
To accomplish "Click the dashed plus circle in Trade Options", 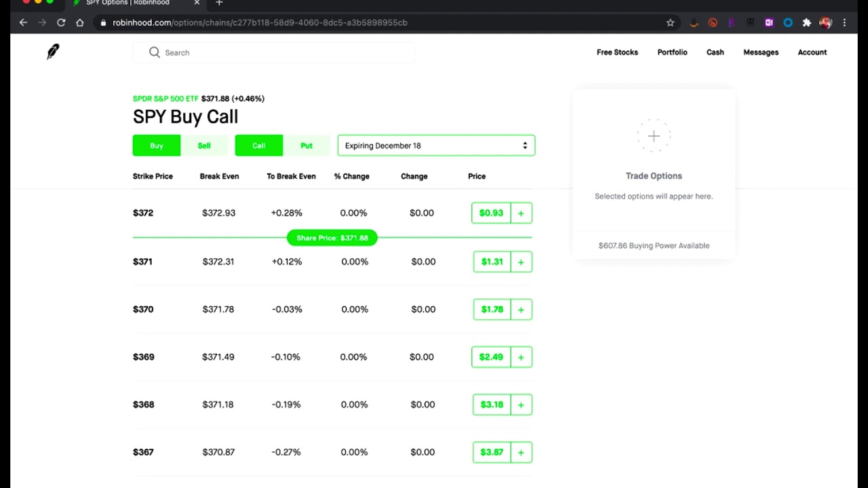I will point(654,136).
